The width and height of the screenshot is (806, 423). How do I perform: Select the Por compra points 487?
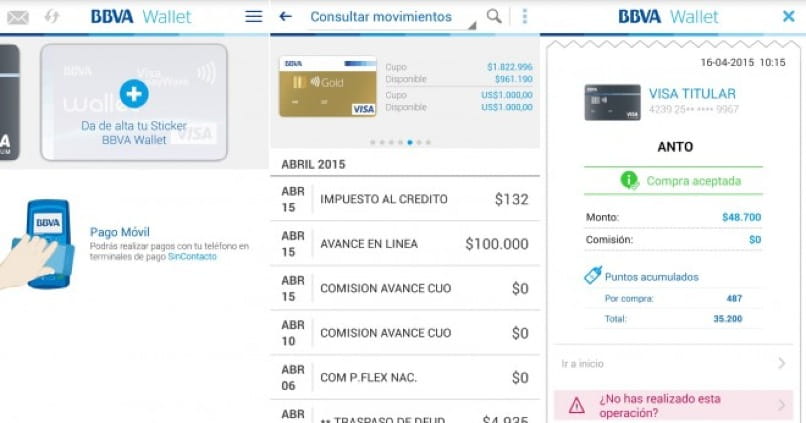pos(734,298)
